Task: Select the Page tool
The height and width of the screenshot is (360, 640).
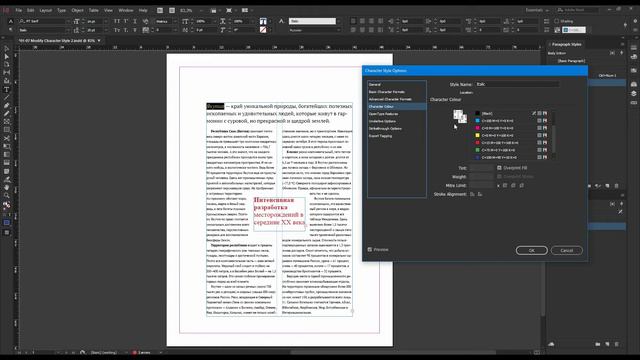Action: (x=7, y=64)
